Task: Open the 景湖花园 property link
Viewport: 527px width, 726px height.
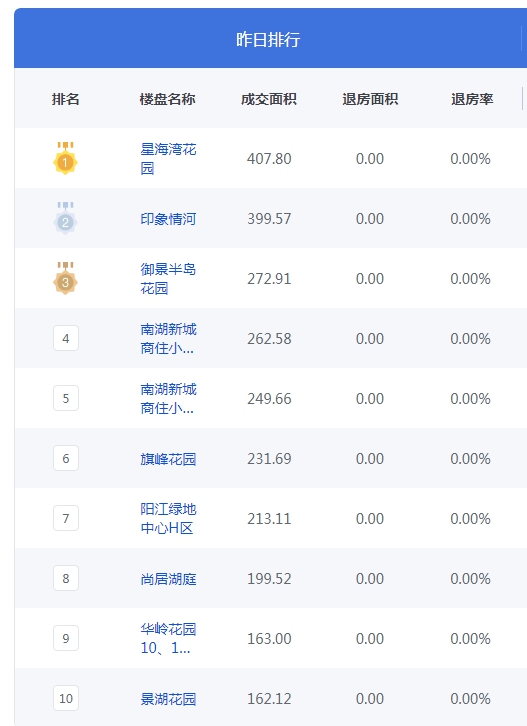Action: (x=168, y=698)
